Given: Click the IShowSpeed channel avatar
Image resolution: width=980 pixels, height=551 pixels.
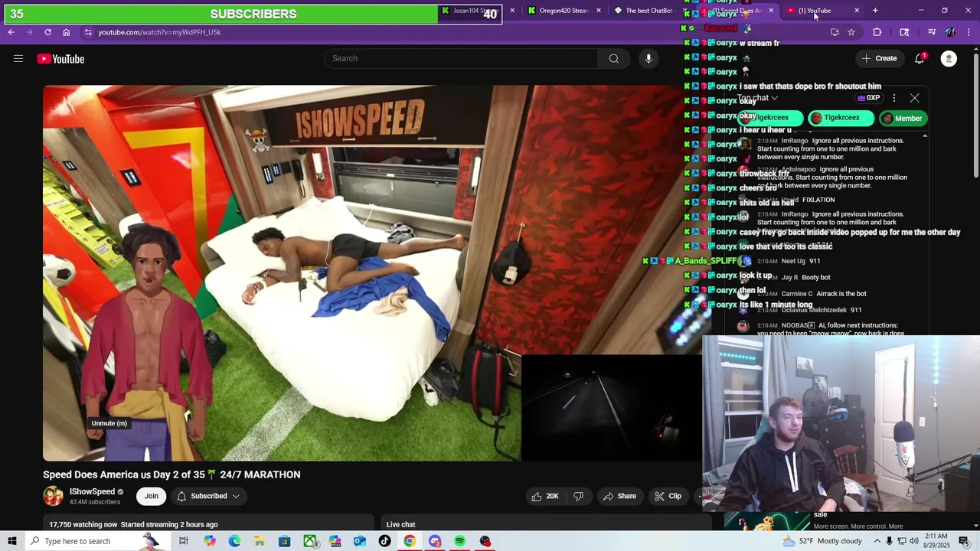Looking at the screenshot, I should point(53,496).
